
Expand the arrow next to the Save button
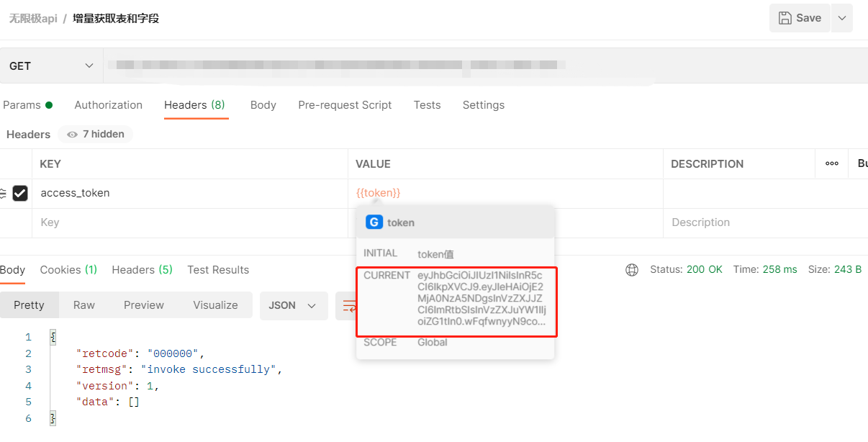point(841,17)
